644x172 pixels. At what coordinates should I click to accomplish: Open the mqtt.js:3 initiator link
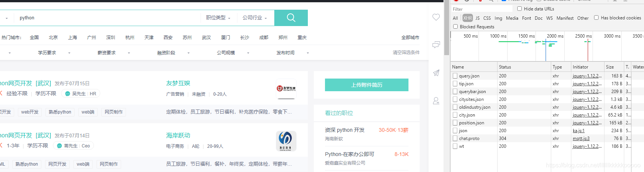tap(581, 138)
